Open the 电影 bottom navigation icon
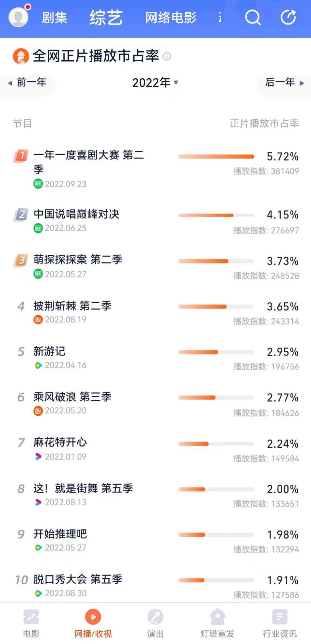311x644 pixels. pos(31,617)
